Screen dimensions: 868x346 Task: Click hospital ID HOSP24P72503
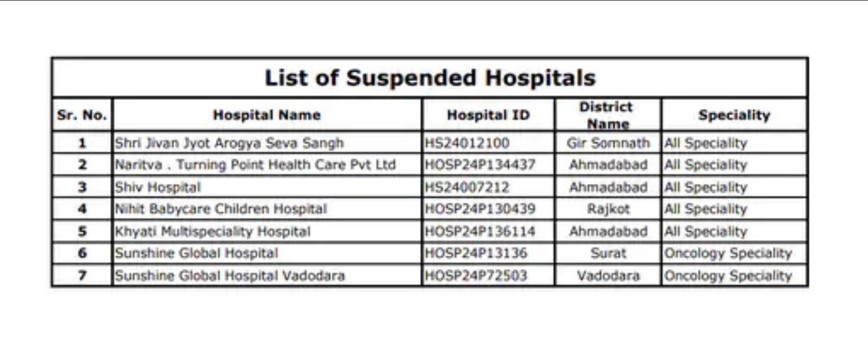pos(476,275)
